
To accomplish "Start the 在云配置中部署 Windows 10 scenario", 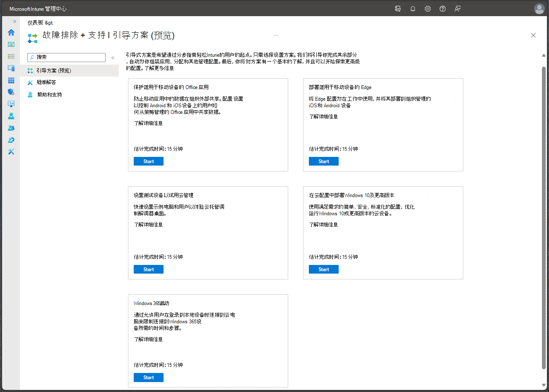I will pyautogui.click(x=324, y=269).
